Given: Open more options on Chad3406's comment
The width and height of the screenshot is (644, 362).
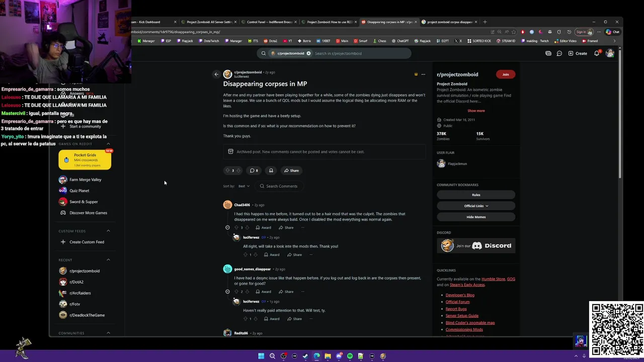Looking at the screenshot, I should click(x=302, y=228).
